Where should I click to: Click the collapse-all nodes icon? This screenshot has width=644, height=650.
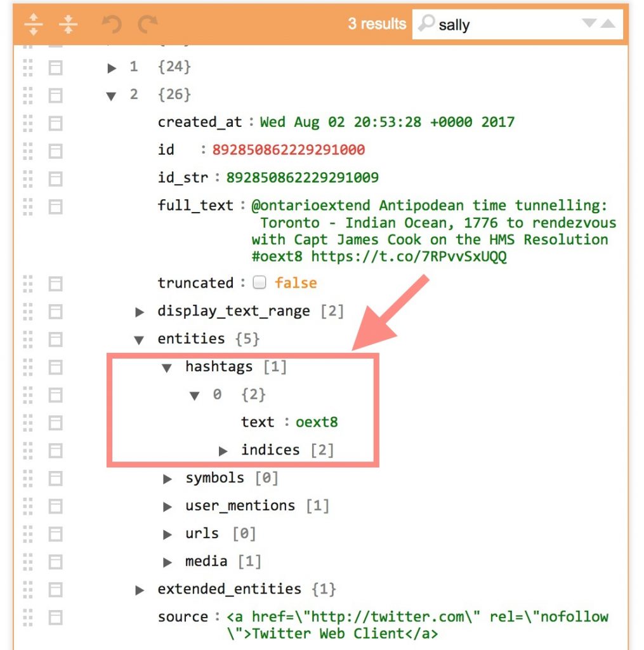pyautogui.click(x=68, y=23)
